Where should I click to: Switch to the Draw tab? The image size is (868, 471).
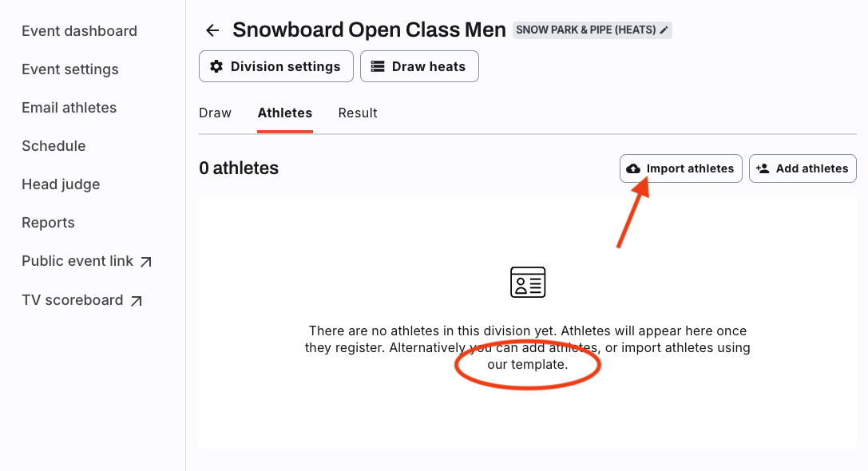point(216,113)
